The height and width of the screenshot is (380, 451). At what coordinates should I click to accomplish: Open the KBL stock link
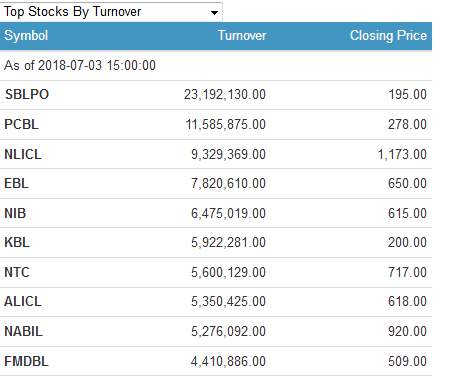click(x=17, y=242)
